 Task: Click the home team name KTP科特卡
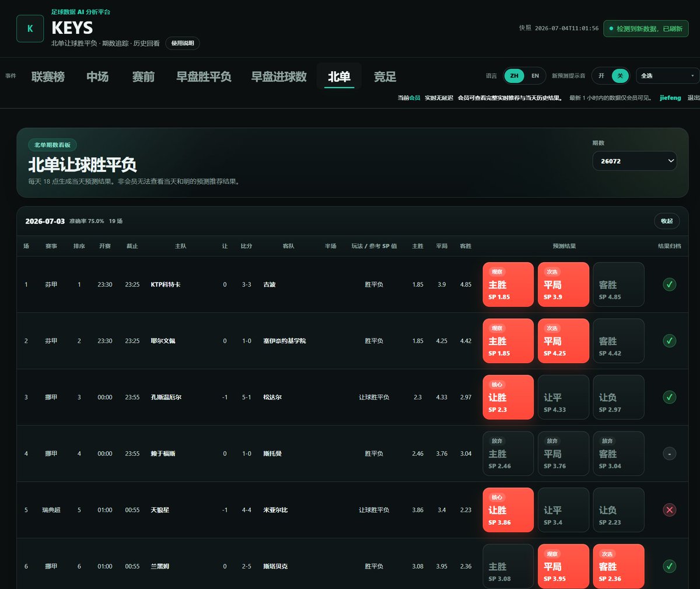tap(166, 284)
